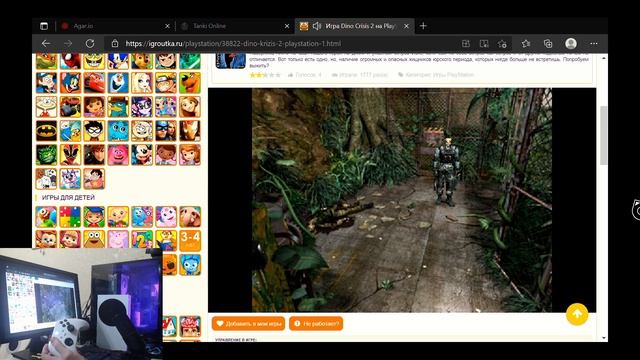
Task: Open the Steven Universe games icon
Action: click(x=94, y=179)
